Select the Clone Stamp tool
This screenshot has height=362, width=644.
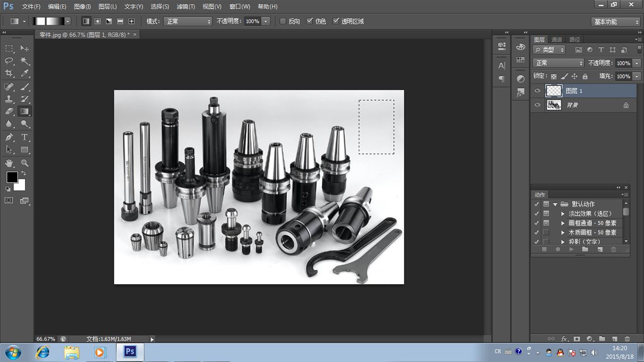pyautogui.click(x=9, y=99)
